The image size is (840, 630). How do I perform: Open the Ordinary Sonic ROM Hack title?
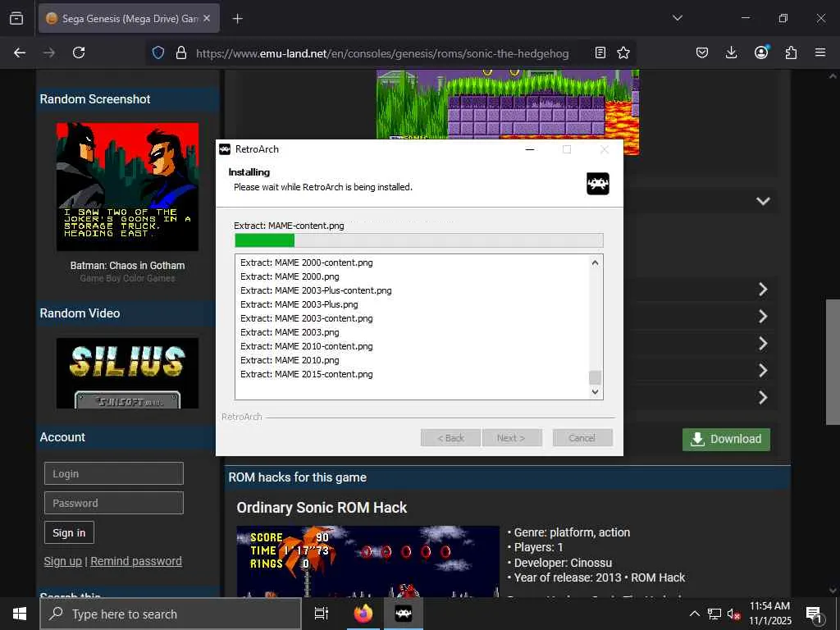click(x=322, y=507)
